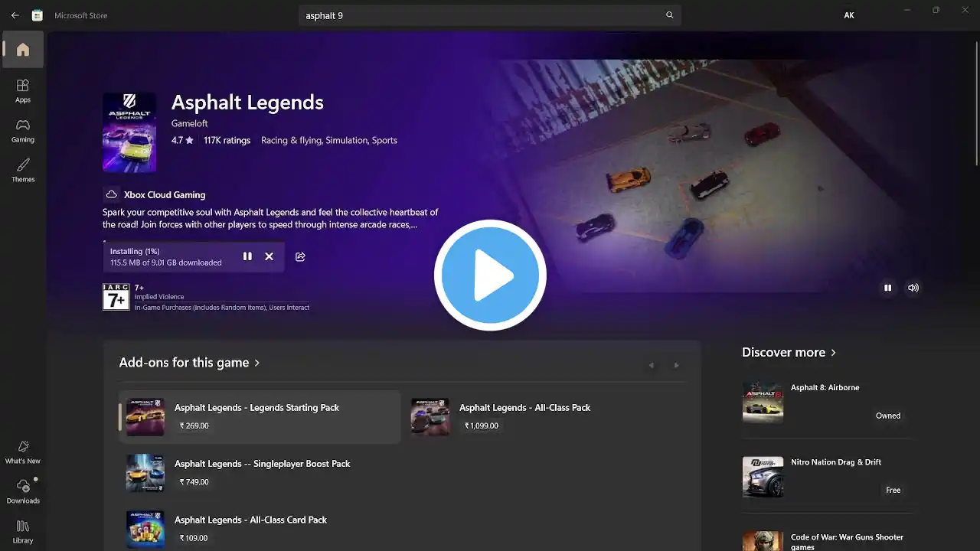
Task: Open the Racing & flying category
Action: coord(291,140)
